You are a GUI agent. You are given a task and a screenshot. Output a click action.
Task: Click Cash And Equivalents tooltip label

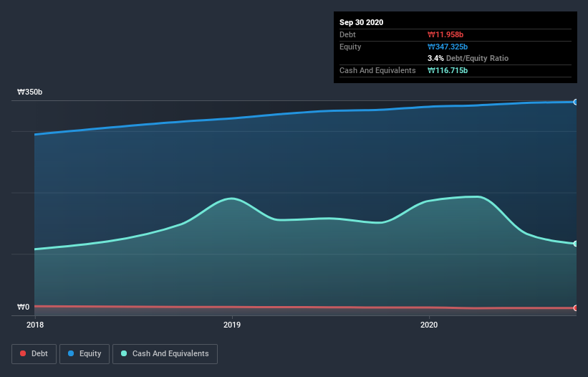377,70
